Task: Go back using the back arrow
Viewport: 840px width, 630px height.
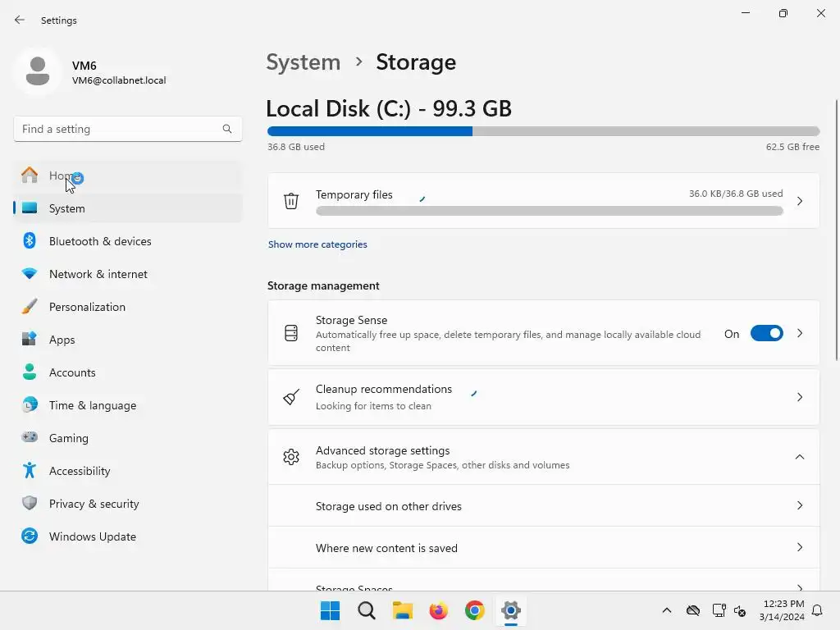Action: click(x=20, y=20)
